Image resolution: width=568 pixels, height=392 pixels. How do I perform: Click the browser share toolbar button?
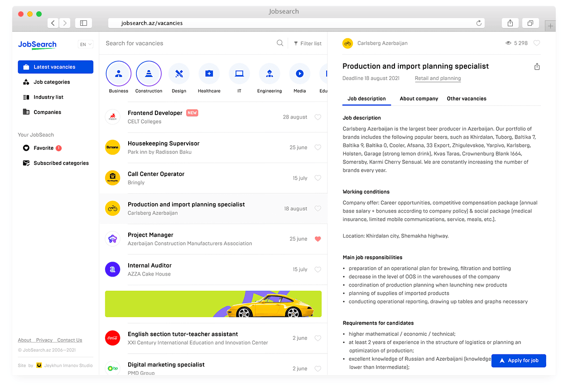(510, 23)
